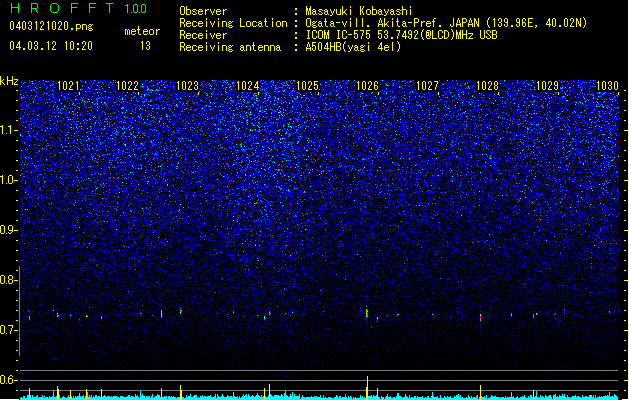Click the 1022 time axis marker
The image size is (629, 400).
coord(127,86)
